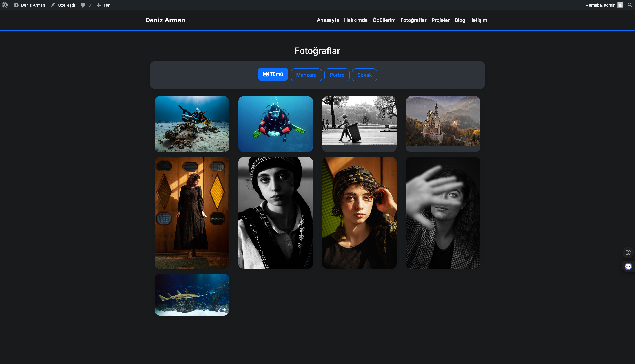Open the round chatbot face icon
This screenshot has width=635, height=364.
pyautogui.click(x=628, y=266)
